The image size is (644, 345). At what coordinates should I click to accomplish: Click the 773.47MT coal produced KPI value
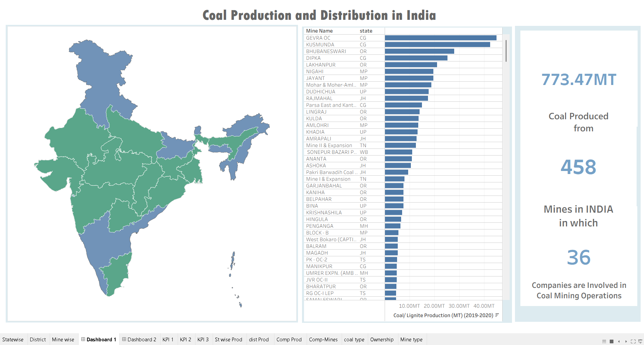click(579, 80)
